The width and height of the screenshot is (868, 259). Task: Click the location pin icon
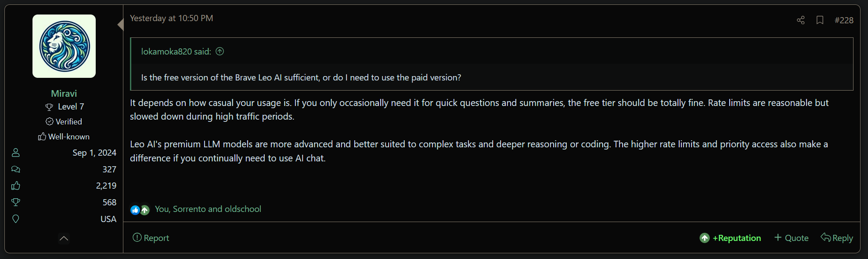pos(16,219)
